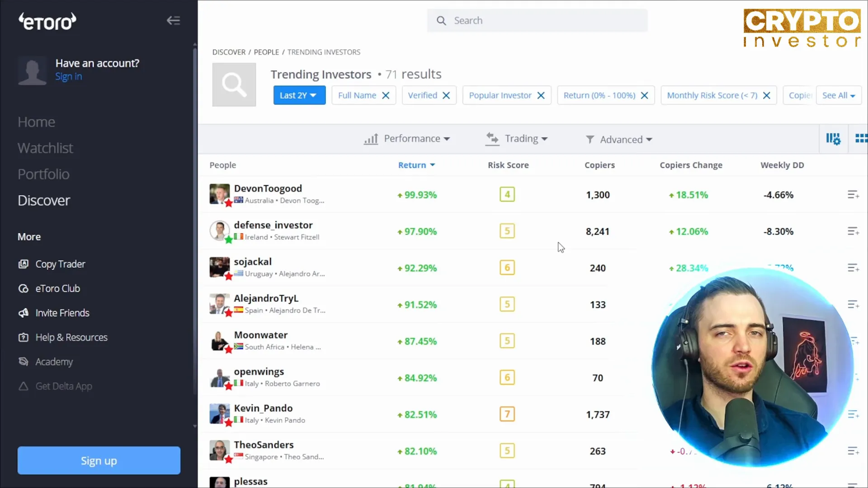Screen dimensions: 868x488
Task: Open the Trading dropdown
Action: [517, 139]
